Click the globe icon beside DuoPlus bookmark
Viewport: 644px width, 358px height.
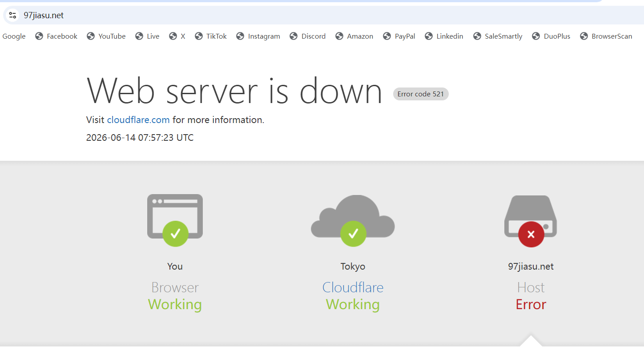point(536,36)
